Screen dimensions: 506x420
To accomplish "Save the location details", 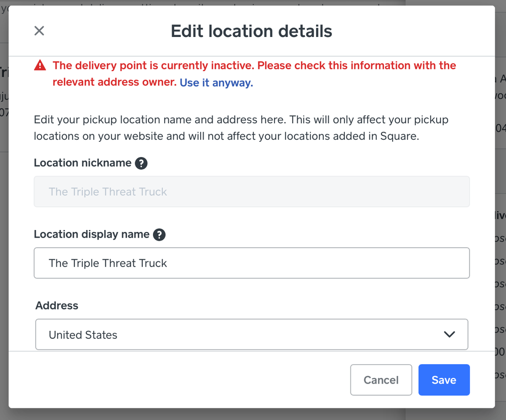I will [x=444, y=380].
